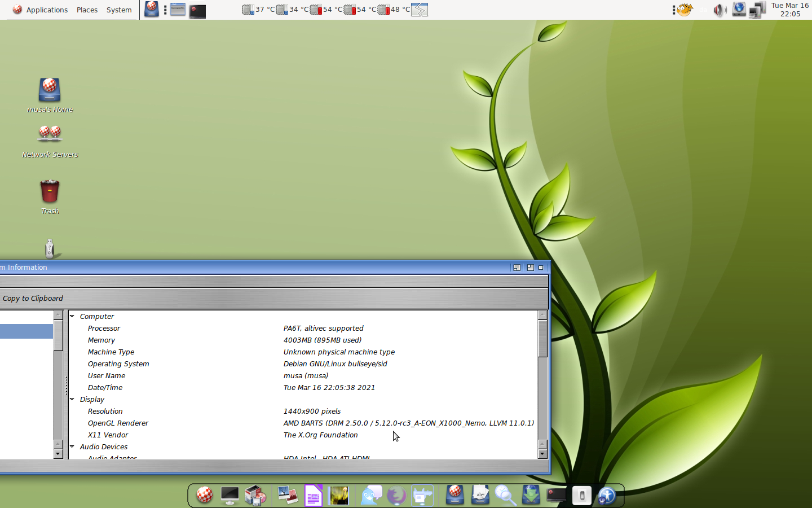Screen dimensions: 812x508
Task: Click the details pane vertical scrollbar thumb
Action: (542, 339)
